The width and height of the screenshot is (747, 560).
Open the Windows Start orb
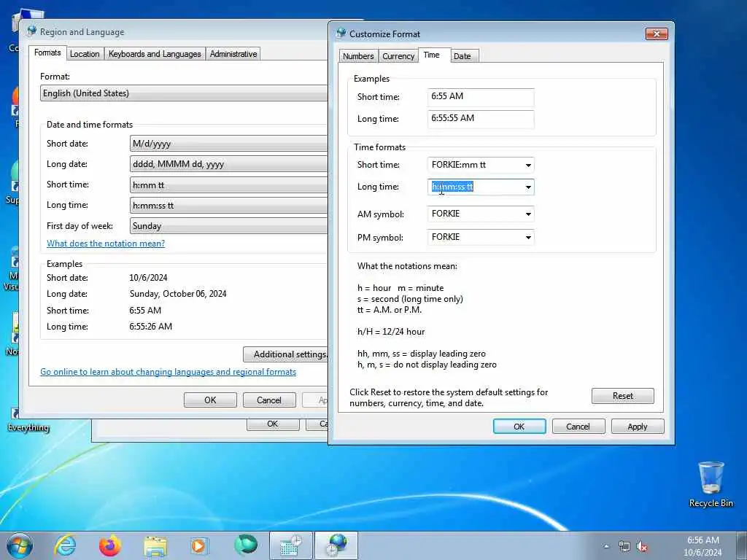point(20,545)
